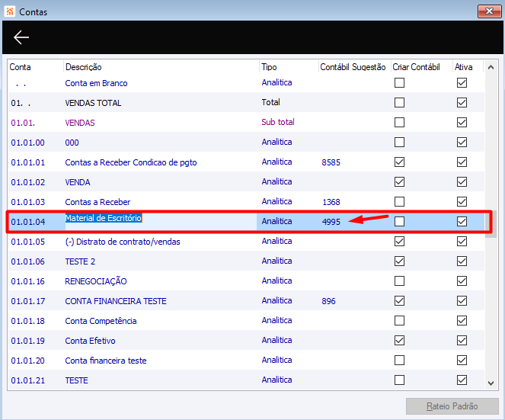This screenshot has height=420, width=505.
Task: Select the Descrição column header
Action: [84, 67]
